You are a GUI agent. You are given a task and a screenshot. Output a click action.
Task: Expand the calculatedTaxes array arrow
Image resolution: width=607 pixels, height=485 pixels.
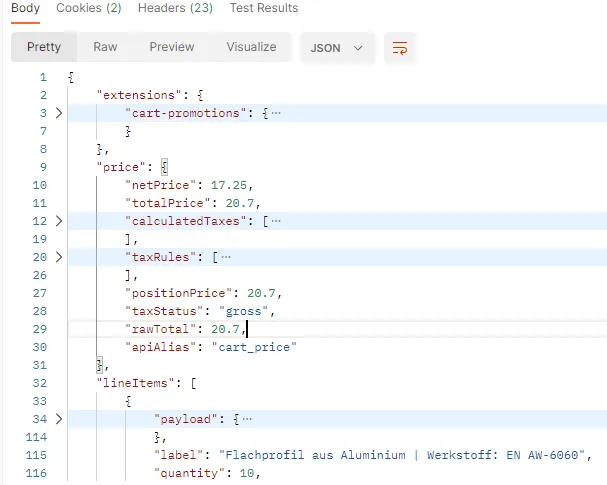[59, 221]
